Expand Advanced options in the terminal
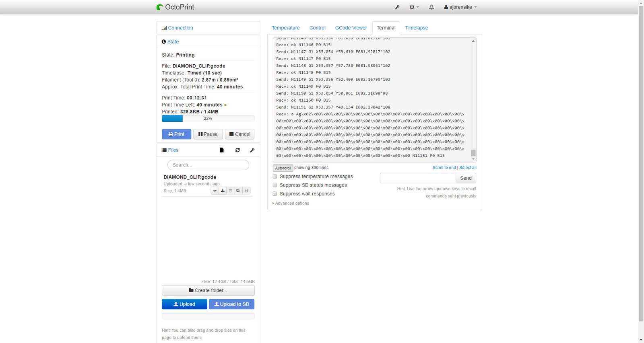The width and height of the screenshot is (644, 343). coord(291,203)
